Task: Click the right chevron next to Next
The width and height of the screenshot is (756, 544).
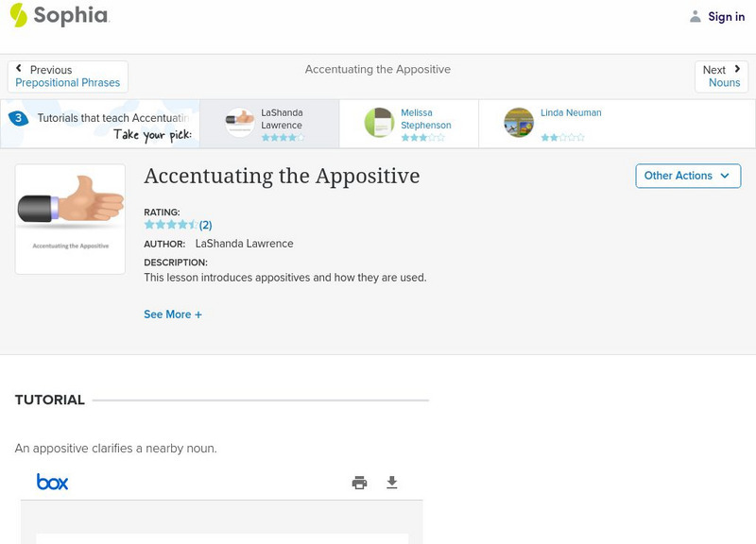Action: tap(735, 68)
